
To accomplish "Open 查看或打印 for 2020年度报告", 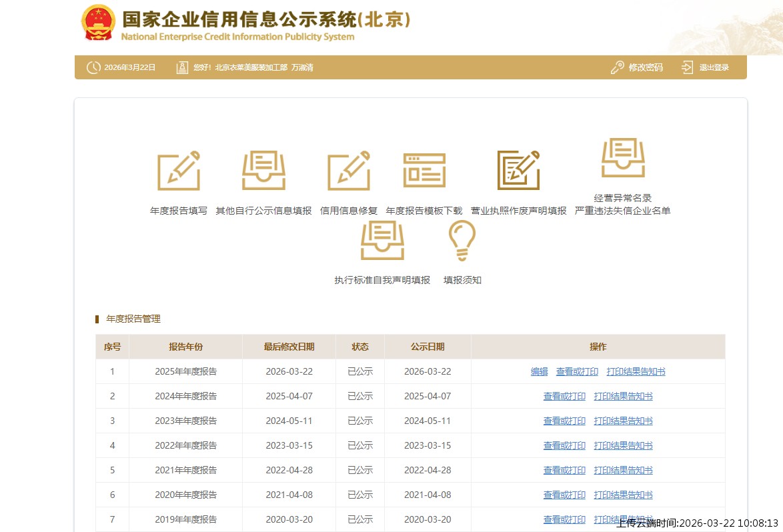I will tap(564, 495).
